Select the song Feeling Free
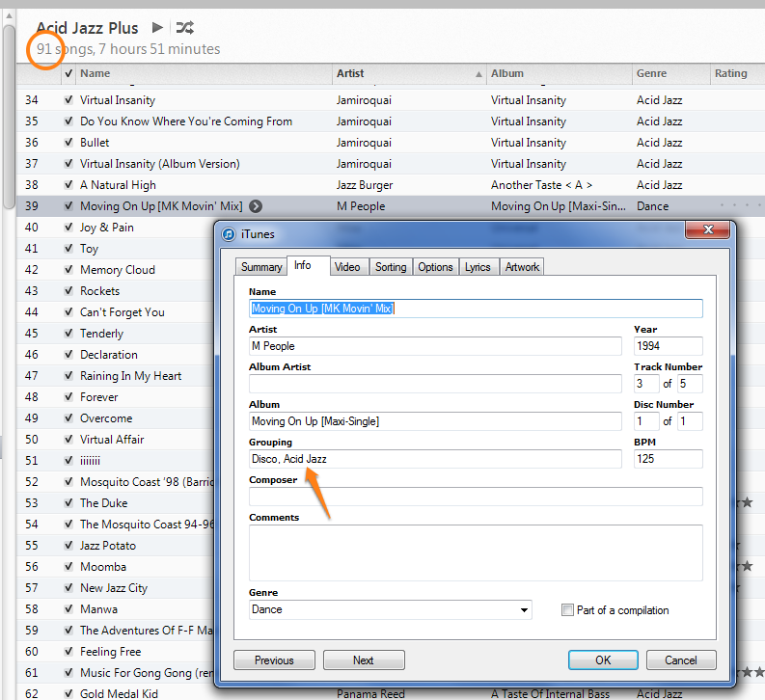Screen dimensions: 765x700 point(110,652)
